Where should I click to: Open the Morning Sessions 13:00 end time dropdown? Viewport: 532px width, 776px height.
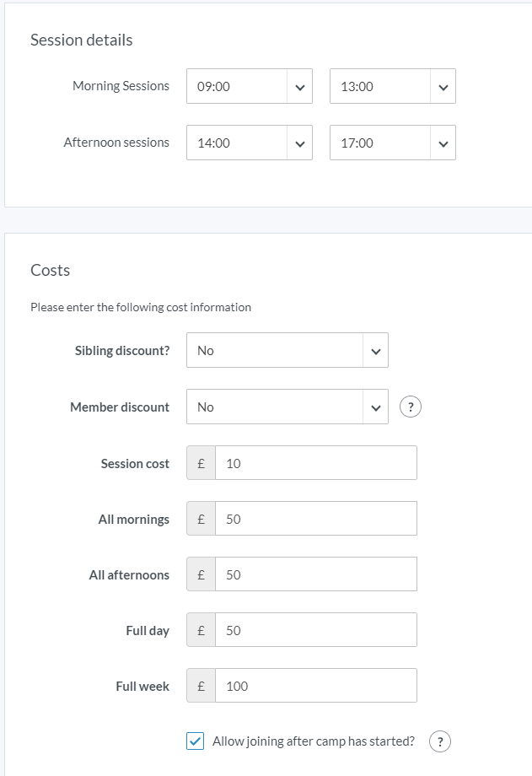click(x=392, y=86)
